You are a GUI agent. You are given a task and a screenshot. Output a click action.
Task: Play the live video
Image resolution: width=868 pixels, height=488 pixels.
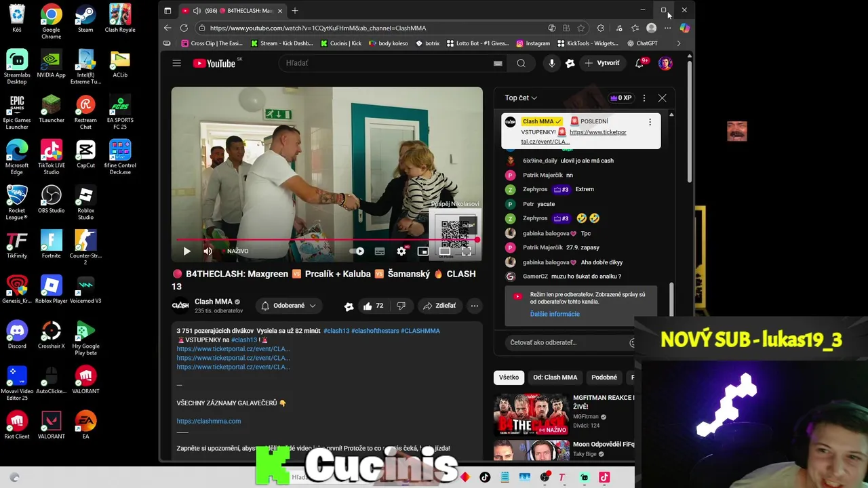[186, 251]
